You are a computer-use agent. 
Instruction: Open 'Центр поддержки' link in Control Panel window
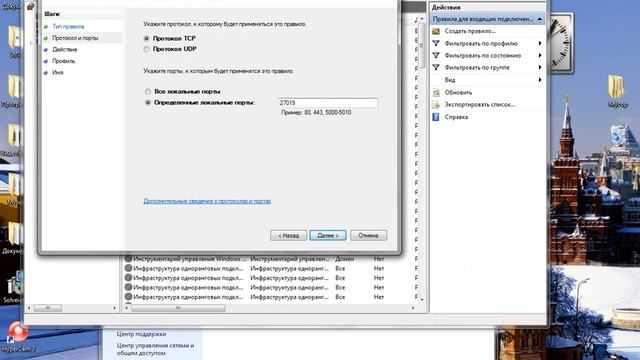(141, 334)
